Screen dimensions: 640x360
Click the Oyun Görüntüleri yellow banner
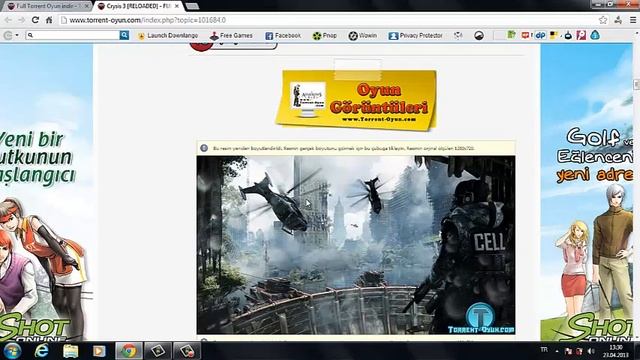point(356,100)
